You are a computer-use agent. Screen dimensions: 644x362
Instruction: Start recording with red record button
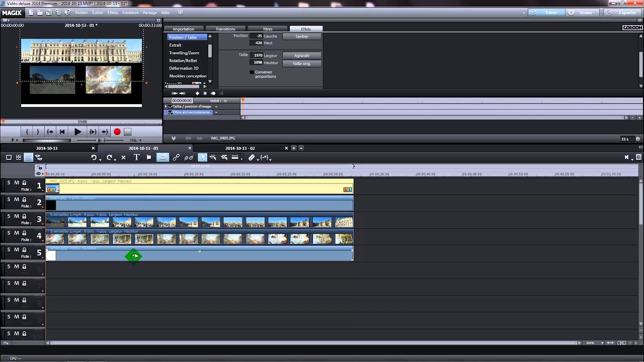click(x=117, y=132)
